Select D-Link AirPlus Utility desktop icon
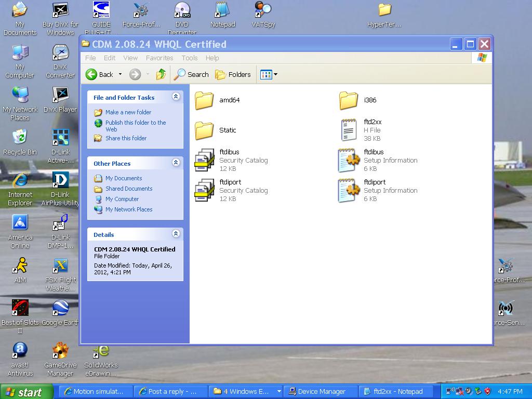532x399 pixels. 60,189
